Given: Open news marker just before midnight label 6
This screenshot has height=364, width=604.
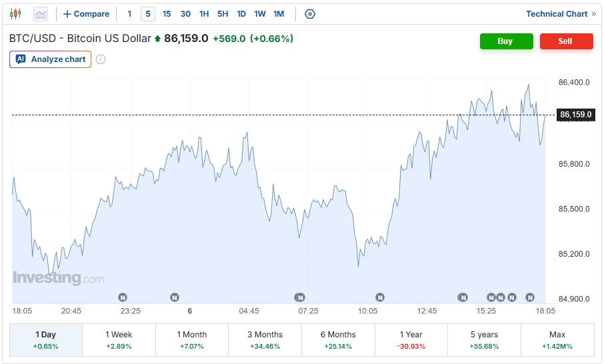Looking at the screenshot, I should tap(175, 297).
